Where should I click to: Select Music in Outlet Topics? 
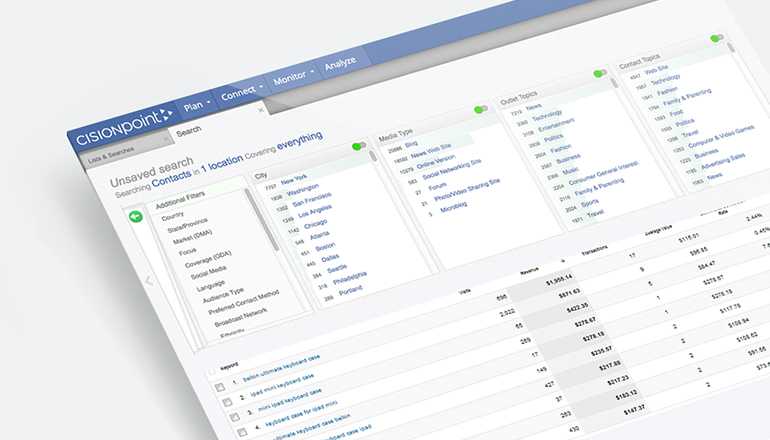pos(571,172)
